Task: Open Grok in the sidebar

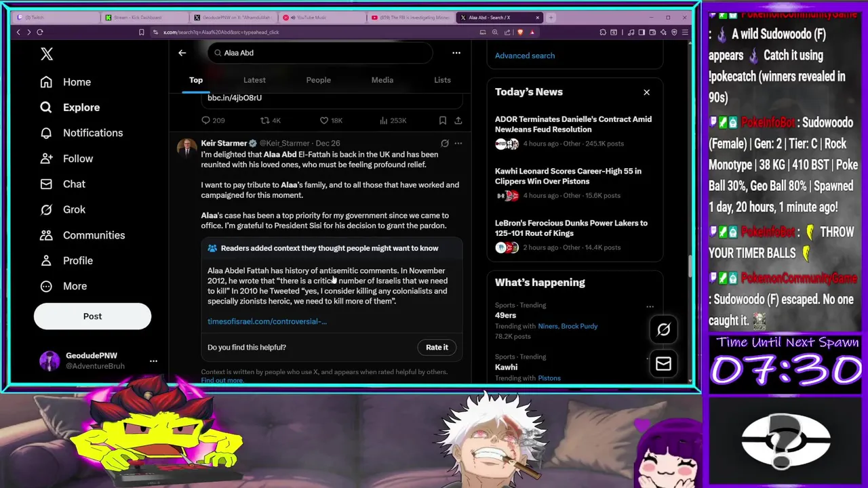Action: (62, 209)
